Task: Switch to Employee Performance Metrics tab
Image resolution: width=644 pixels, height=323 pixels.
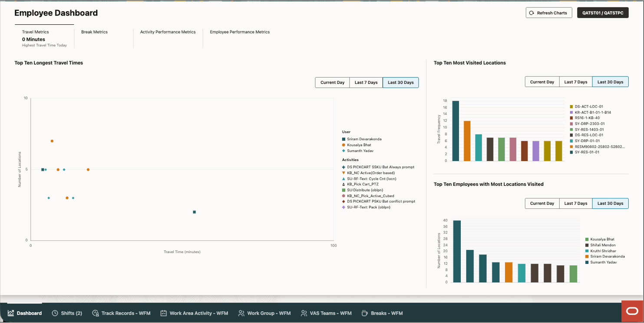Action: [x=240, y=32]
